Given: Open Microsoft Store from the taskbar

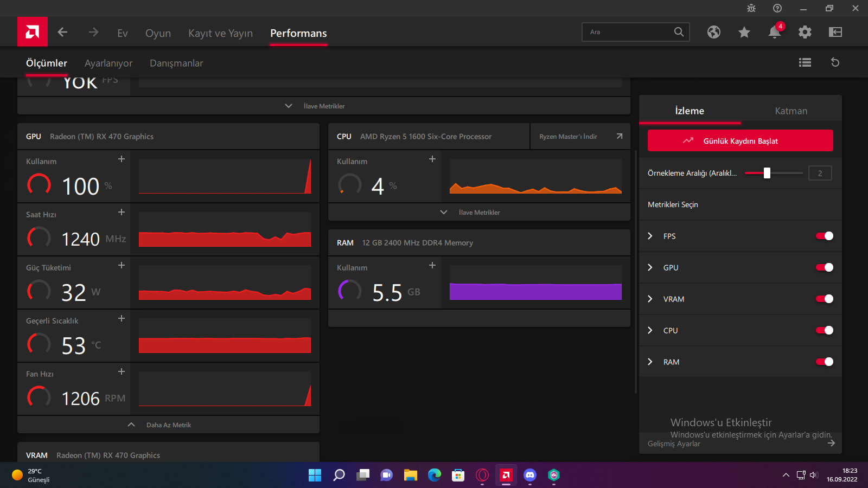Looking at the screenshot, I should click(458, 476).
